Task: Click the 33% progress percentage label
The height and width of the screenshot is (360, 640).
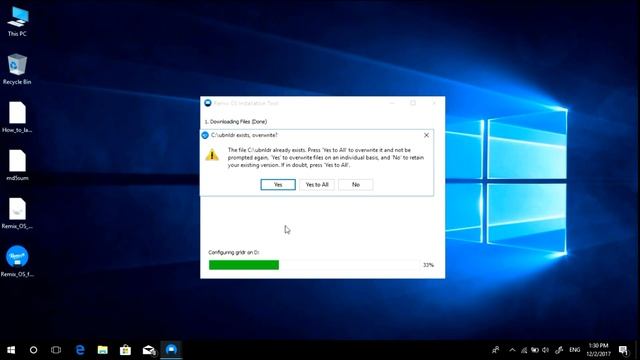Action: point(428,265)
